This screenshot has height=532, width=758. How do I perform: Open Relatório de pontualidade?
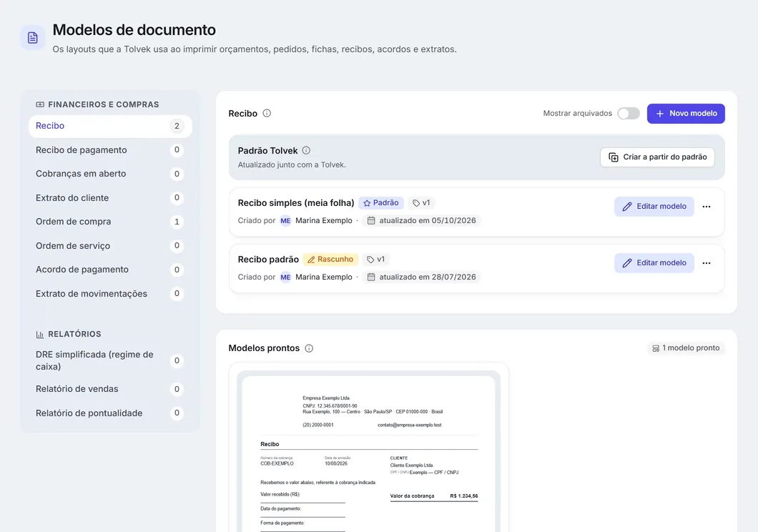(110, 413)
